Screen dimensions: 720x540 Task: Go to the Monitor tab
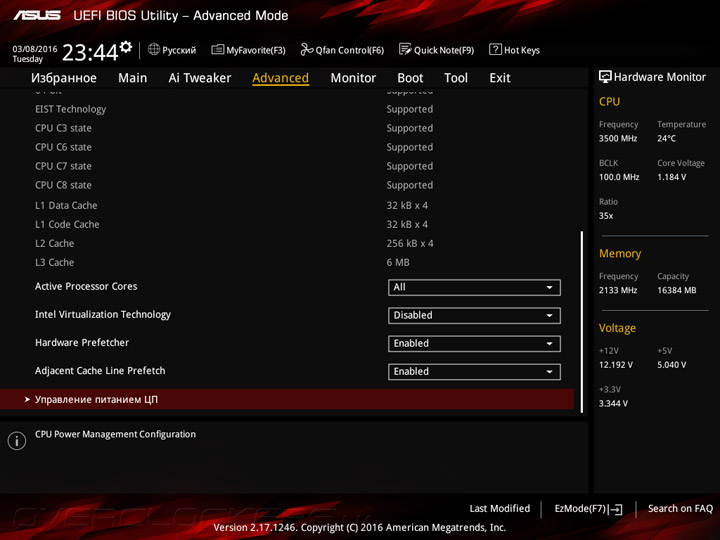(x=353, y=78)
